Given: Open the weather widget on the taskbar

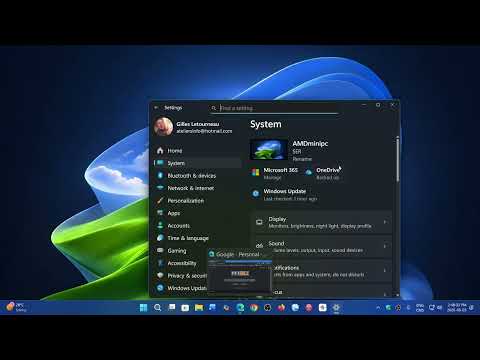Looking at the screenshot, I should (16, 307).
